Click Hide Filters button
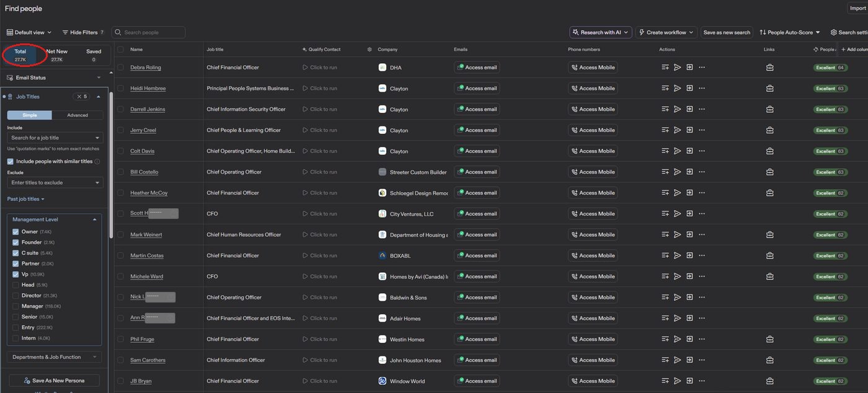This screenshot has width=868, height=393. (83, 32)
